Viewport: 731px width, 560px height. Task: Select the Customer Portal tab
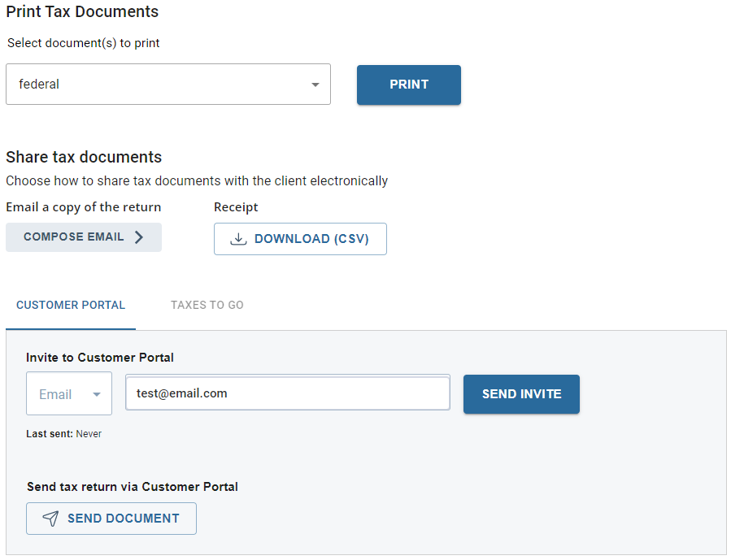point(71,306)
